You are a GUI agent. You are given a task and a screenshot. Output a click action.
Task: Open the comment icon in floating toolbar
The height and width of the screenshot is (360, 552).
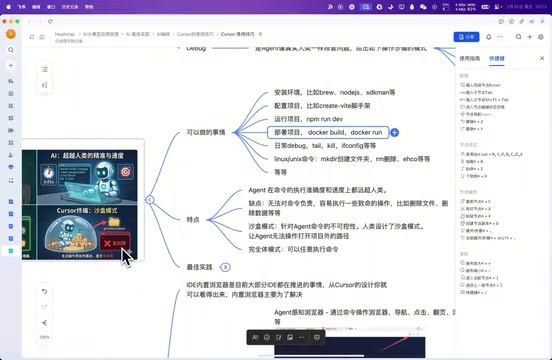pos(317,337)
